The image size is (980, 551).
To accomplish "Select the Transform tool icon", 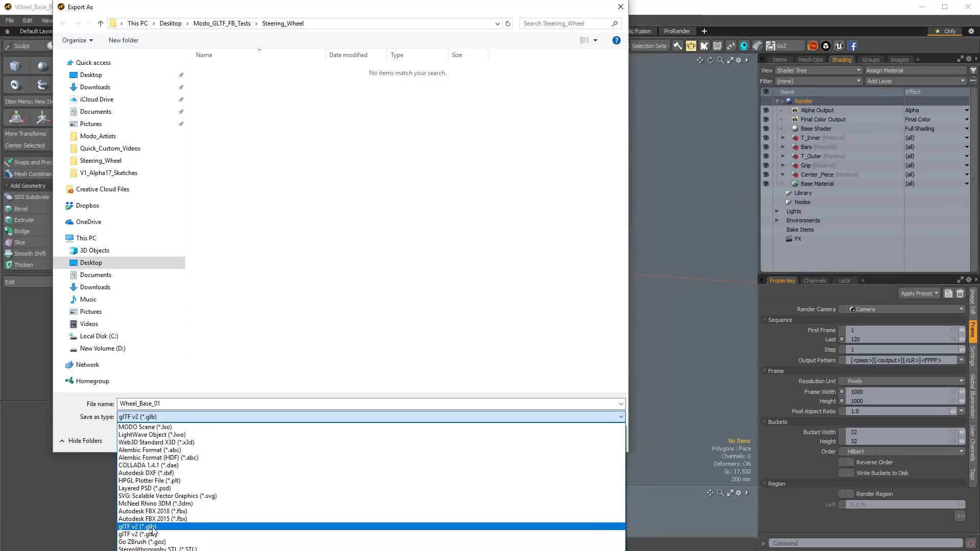I will click(x=16, y=117).
